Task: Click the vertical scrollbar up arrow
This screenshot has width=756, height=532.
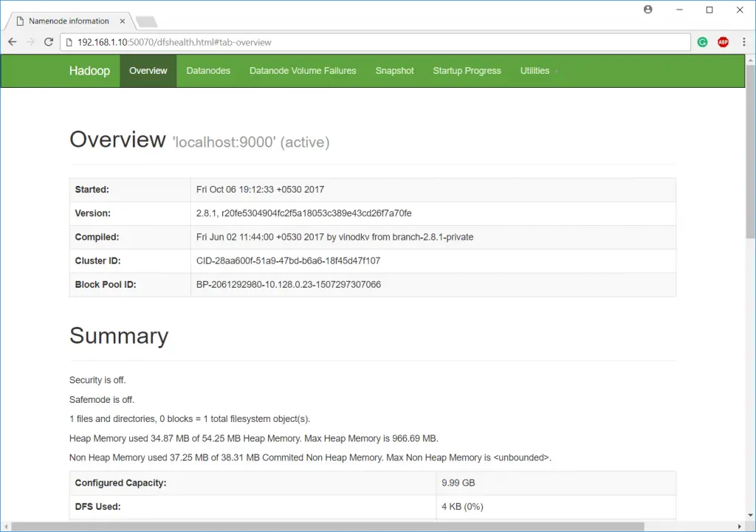Action: tap(750, 61)
